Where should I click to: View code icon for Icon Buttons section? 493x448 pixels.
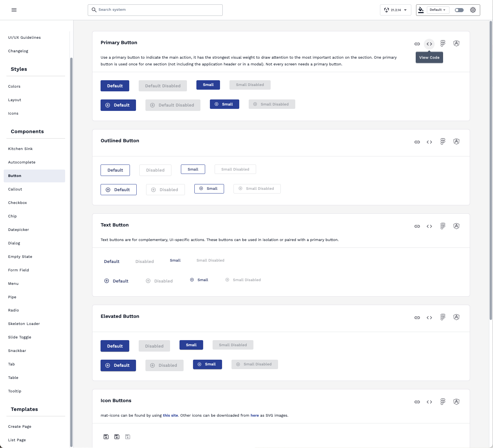pyautogui.click(x=429, y=402)
